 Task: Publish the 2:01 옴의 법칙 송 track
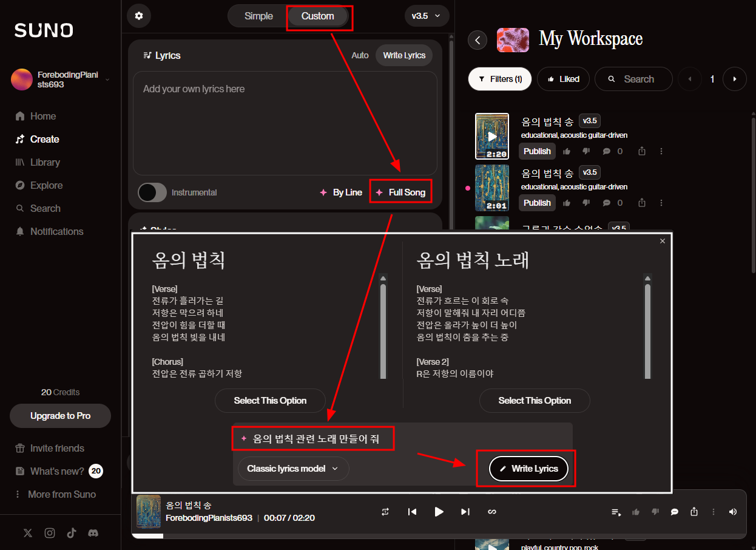[537, 203]
